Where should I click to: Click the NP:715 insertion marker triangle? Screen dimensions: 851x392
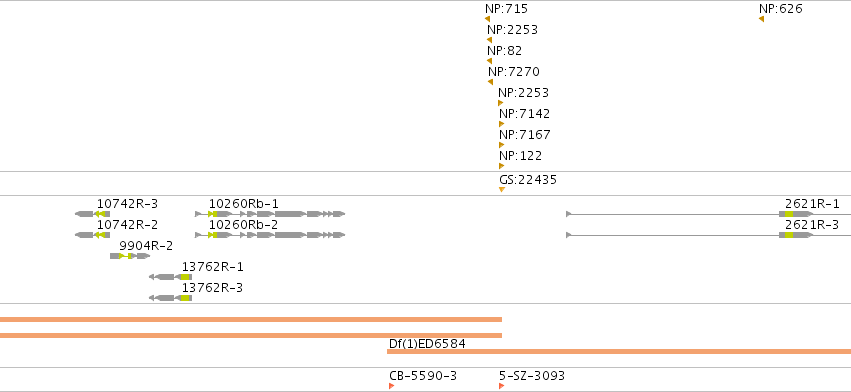487,19
